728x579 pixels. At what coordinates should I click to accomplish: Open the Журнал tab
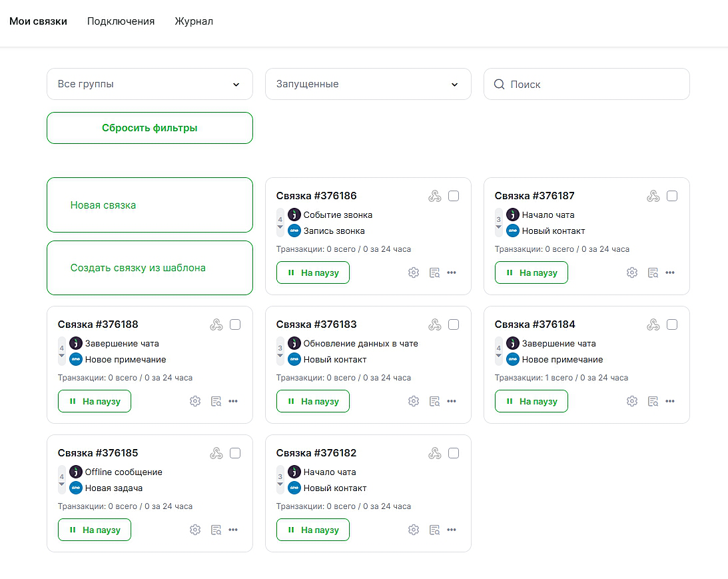194,21
